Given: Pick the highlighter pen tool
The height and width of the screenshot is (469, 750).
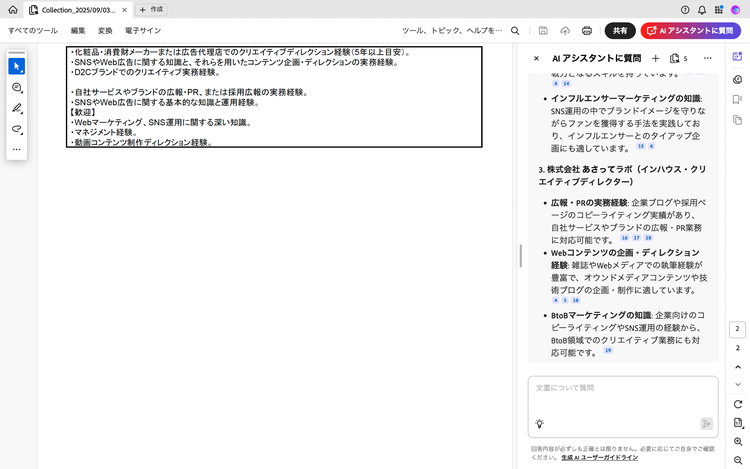Looking at the screenshot, I should coord(17,108).
